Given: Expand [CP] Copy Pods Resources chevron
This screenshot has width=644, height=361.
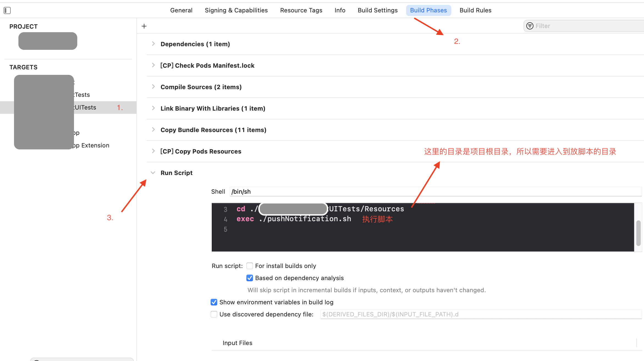Looking at the screenshot, I should point(153,151).
